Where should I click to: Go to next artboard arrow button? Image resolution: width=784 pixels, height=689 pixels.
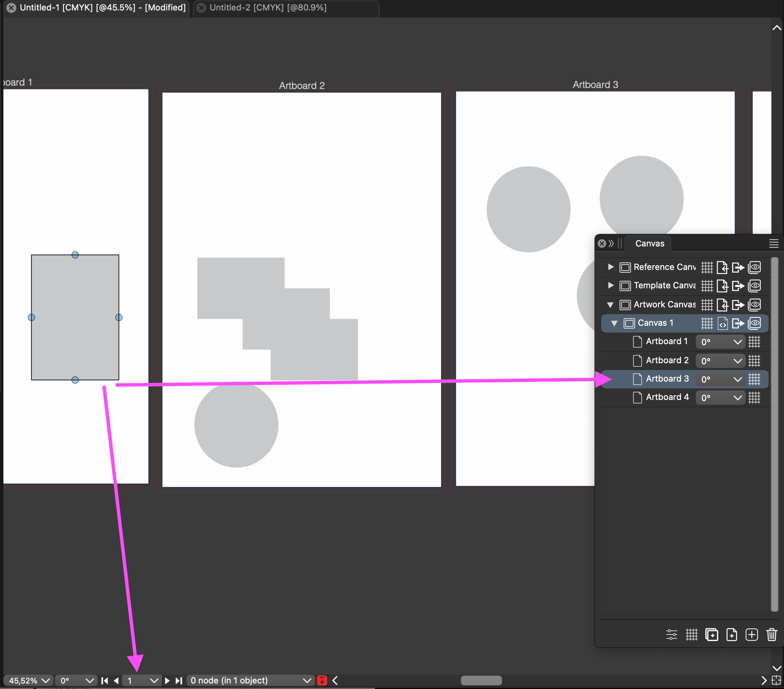(167, 680)
